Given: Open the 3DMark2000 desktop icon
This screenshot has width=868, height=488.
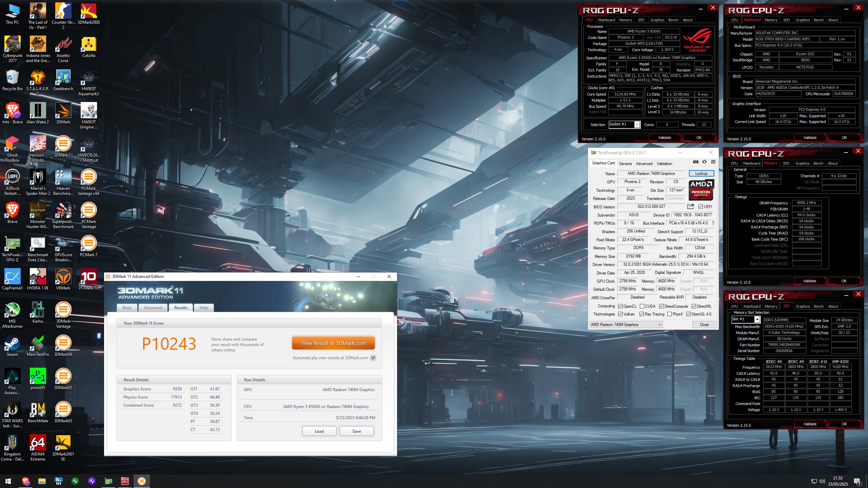Looking at the screenshot, I should click(88, 14).
